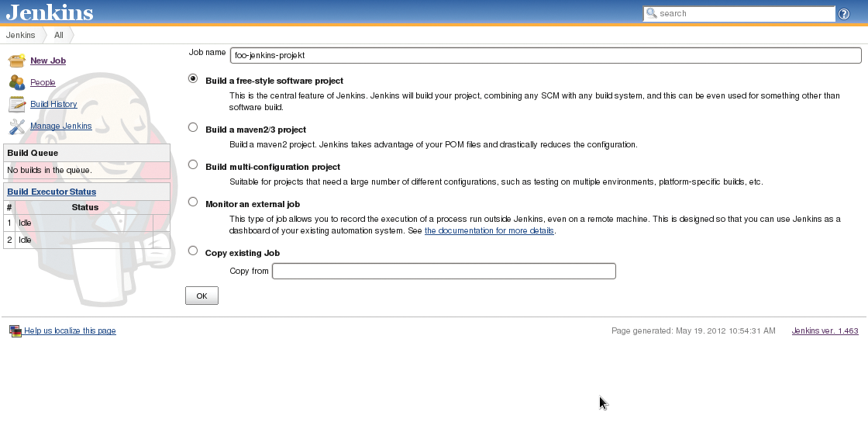Open the Manage Jenkins link
868x429 pixels.
pos(61,126)
